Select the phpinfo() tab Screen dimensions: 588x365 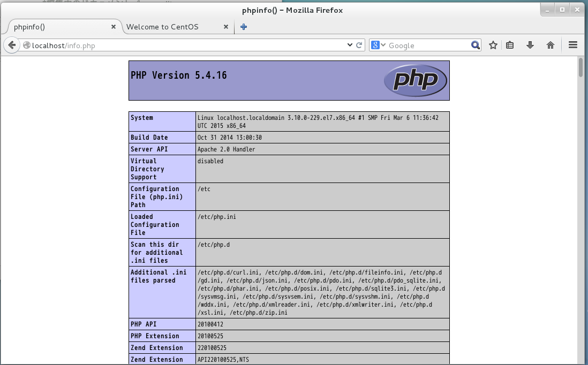click(x=59, y=26)
